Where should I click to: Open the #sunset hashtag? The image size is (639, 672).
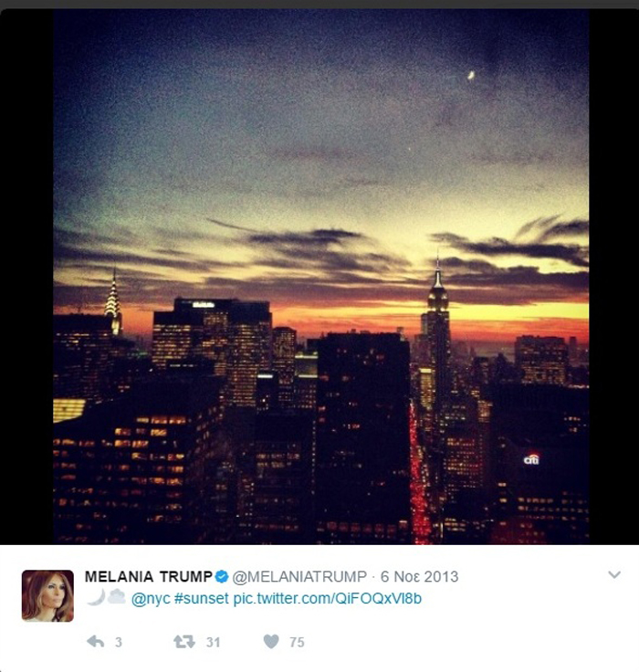(x=202, y=599)
